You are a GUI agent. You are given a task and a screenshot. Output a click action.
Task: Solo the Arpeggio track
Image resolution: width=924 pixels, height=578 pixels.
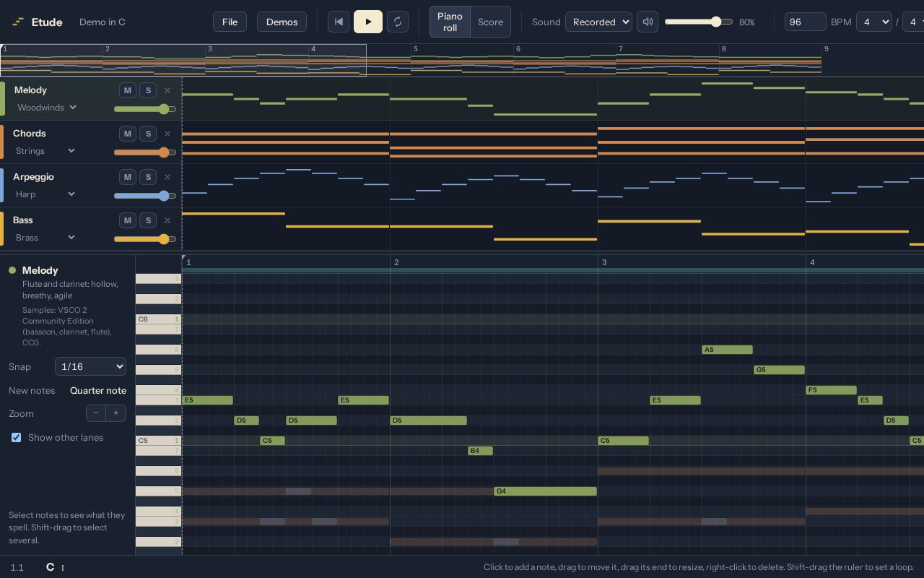point(148,177)
